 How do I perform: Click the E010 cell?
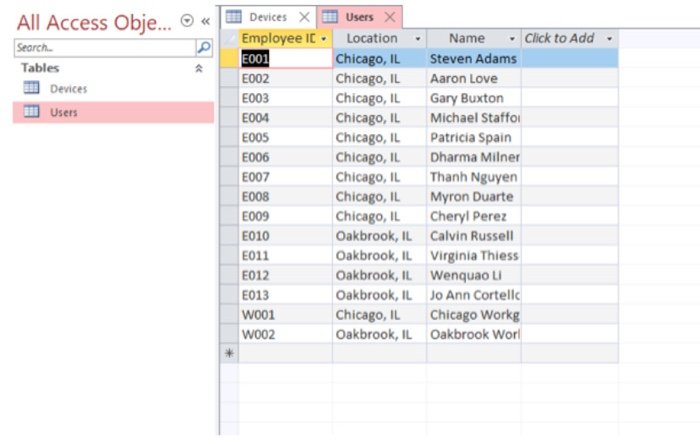[286, 236]
